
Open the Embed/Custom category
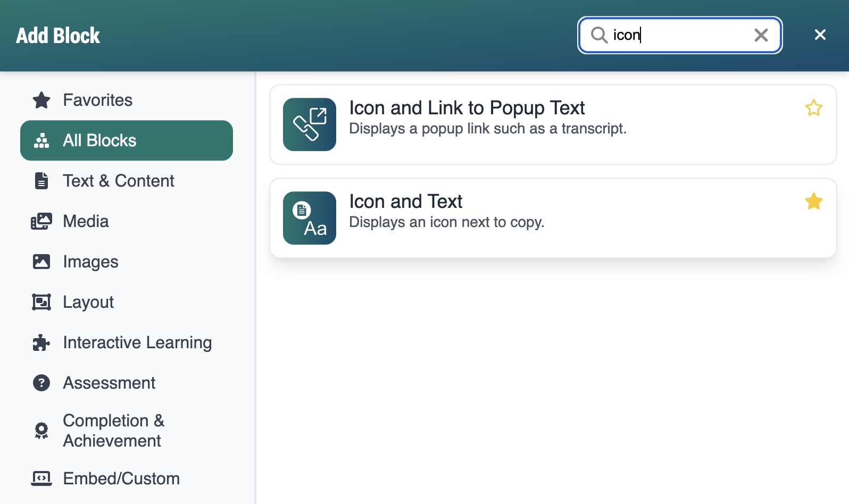(x=127, y=478)
